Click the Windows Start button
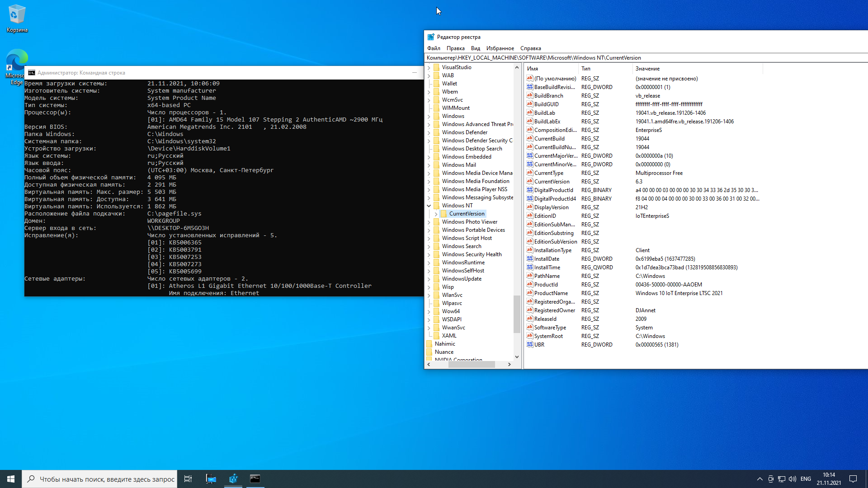Screen dimensions: 868x488 (x=11, y=479)
